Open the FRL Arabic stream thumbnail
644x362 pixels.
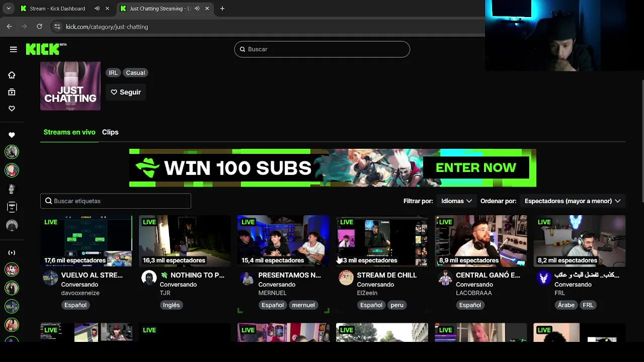click(580, 241)
